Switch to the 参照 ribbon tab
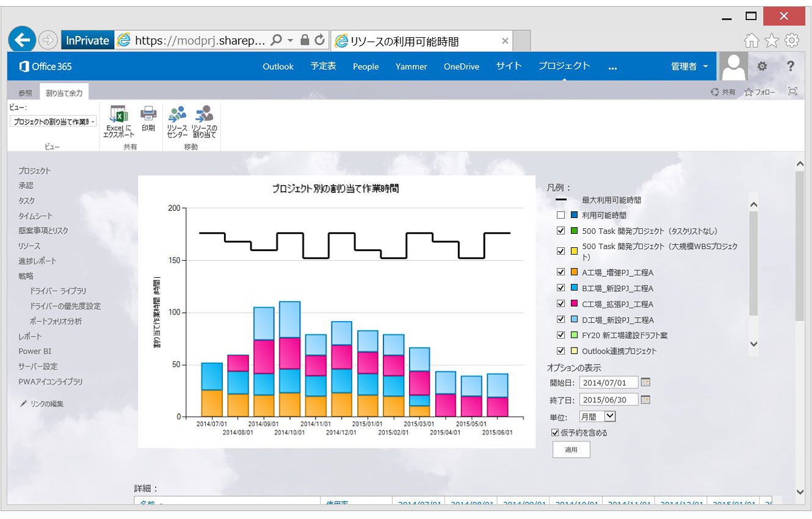The height and width of the screenshot is (519, 812). tap(25, 93)
